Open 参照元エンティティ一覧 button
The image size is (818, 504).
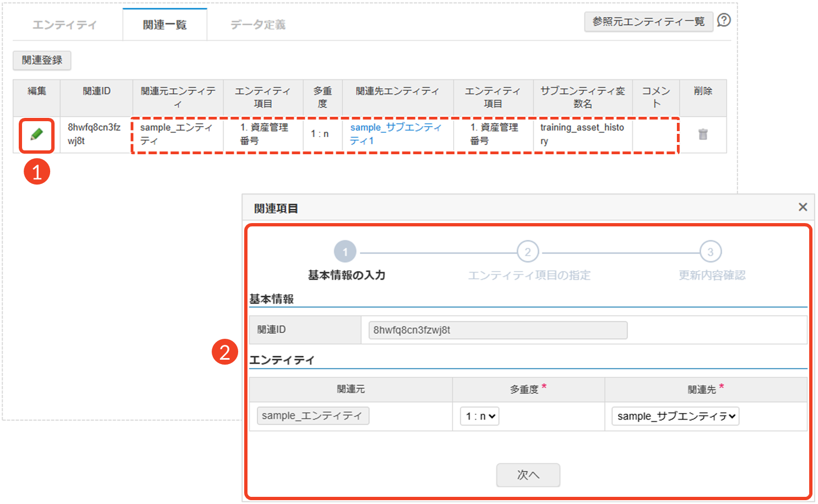(x=649, y=21)
